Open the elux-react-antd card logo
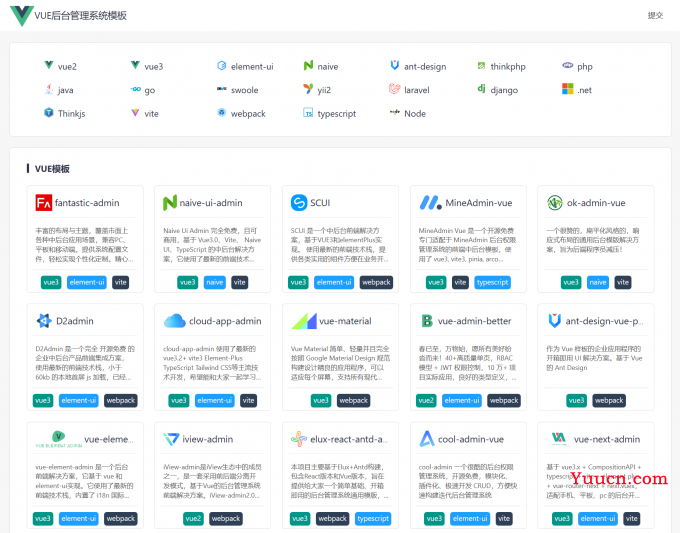This screenshot has height=533, width=680. pos(299,439)
